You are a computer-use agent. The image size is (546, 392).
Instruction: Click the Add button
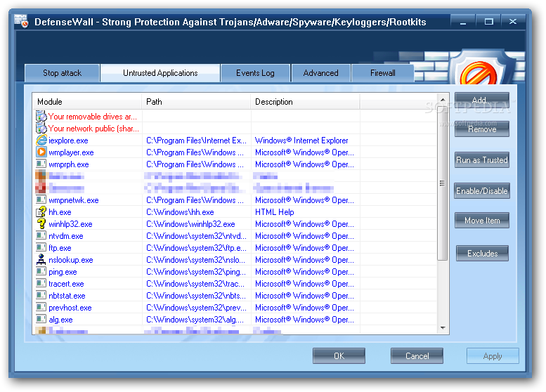point(482,100)
